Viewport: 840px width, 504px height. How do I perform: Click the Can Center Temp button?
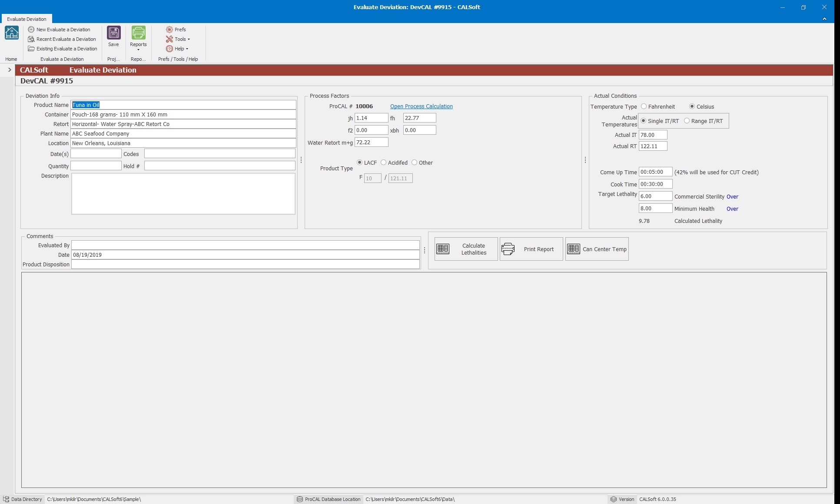(x=597, y=249)
